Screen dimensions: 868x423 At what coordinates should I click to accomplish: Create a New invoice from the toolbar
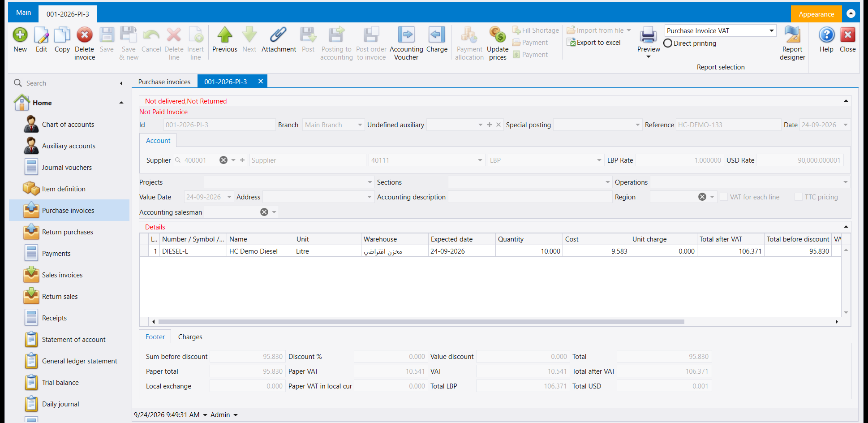[20, 40]
